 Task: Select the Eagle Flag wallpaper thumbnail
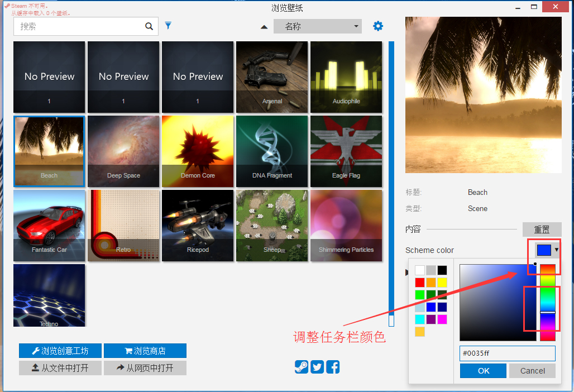coord(346,151)
